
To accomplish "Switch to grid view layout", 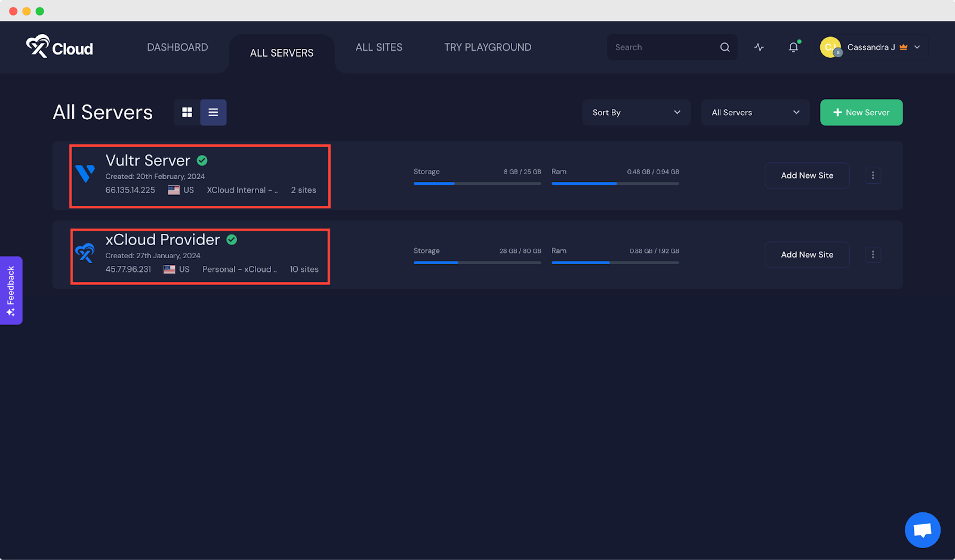I will 187,112.
